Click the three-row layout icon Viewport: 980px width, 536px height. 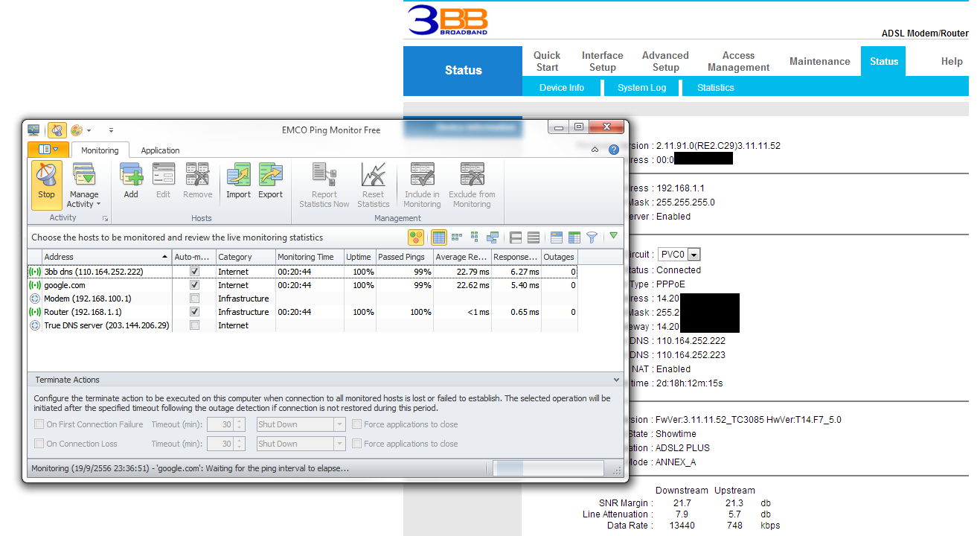(x=534, y=237)
